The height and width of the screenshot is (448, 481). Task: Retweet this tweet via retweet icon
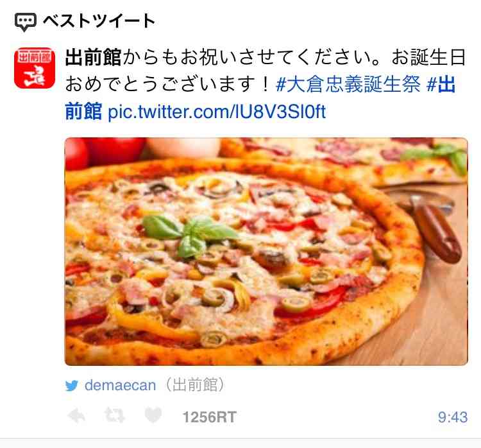pos(114,416)
